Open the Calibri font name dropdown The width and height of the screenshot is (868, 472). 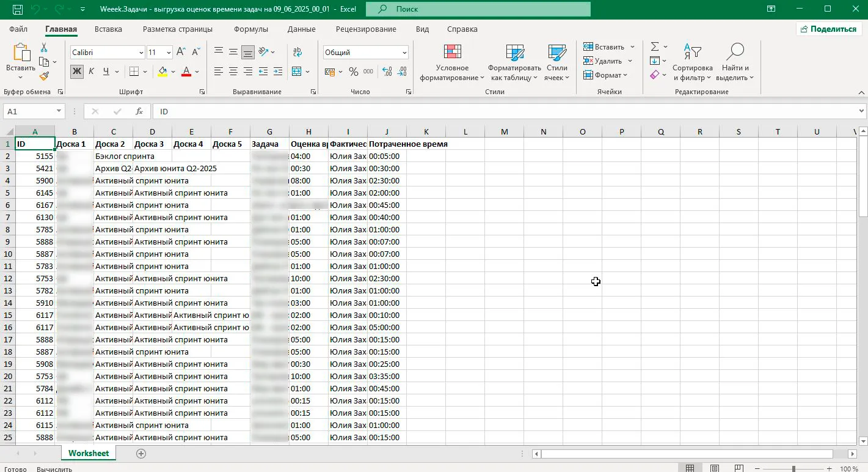(142, 53)
